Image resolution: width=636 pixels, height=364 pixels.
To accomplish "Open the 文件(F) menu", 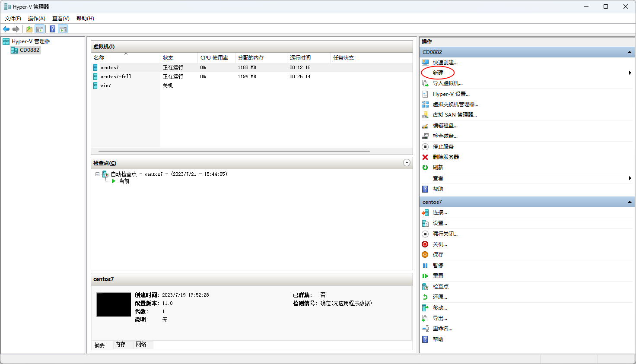I will pyautogui.click(x=13, y=18).
